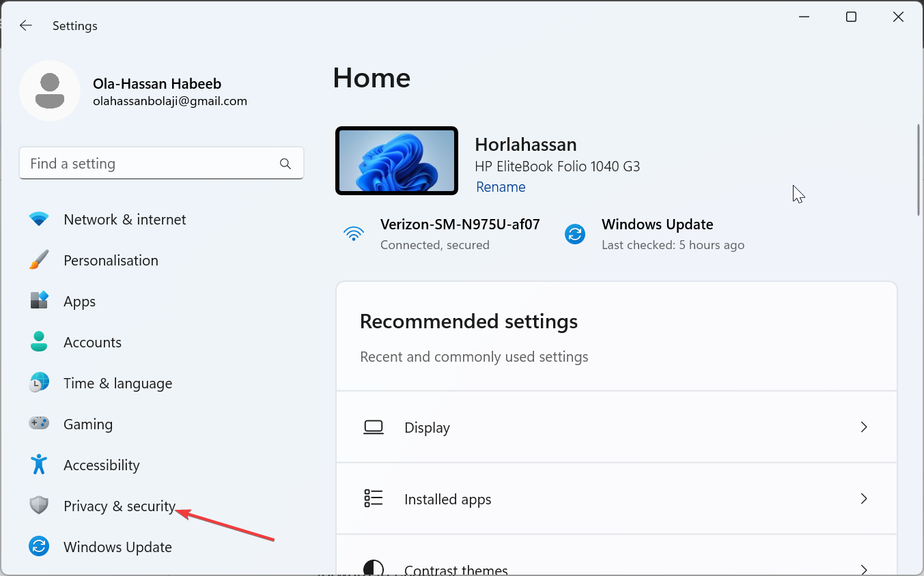Image resolution: width=924 pixels, height=576 pixels.
Task: Click the Privacy & security shield icon
Action: pyautogui.click(x=39, y=506)
